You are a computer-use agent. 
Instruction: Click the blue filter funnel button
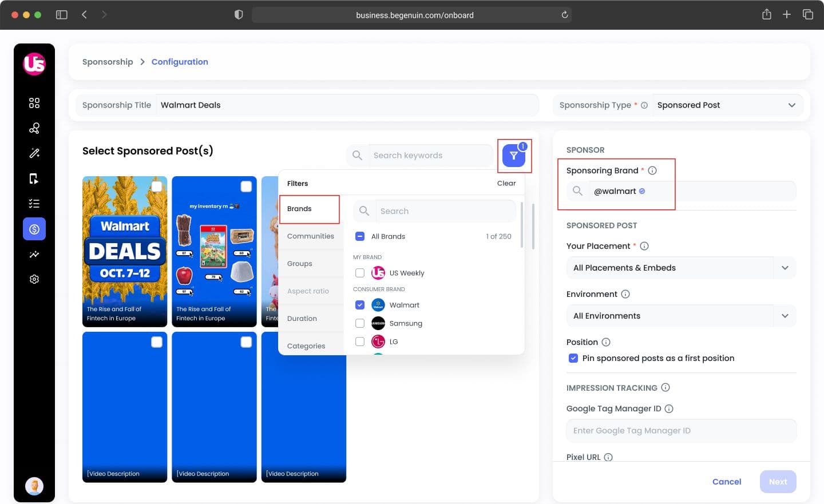(x=514, y=156)
